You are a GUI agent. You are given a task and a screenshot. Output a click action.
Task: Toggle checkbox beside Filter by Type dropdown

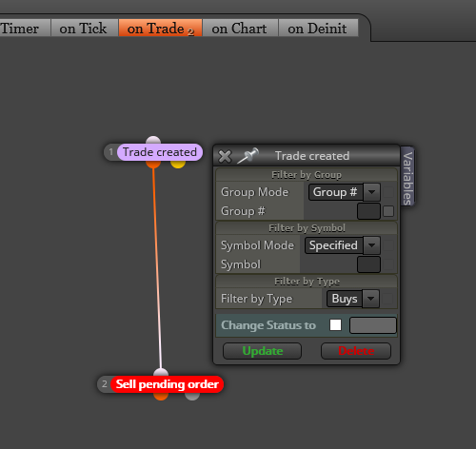click(387, 299)
